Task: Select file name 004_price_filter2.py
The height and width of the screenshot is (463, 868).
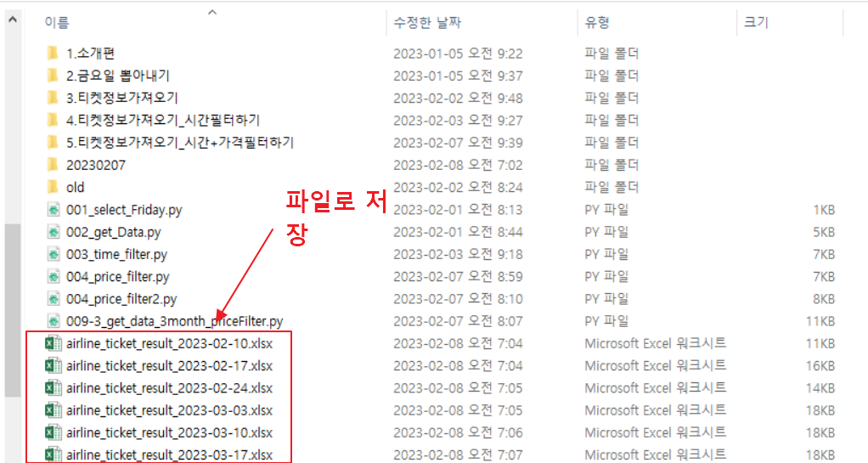Action: click(x=121, y=299)
